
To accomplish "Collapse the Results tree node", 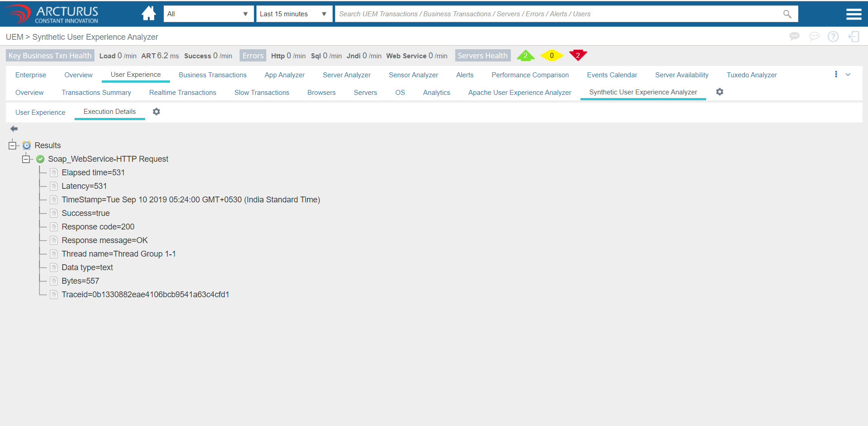I will click(x=12, y=145).
